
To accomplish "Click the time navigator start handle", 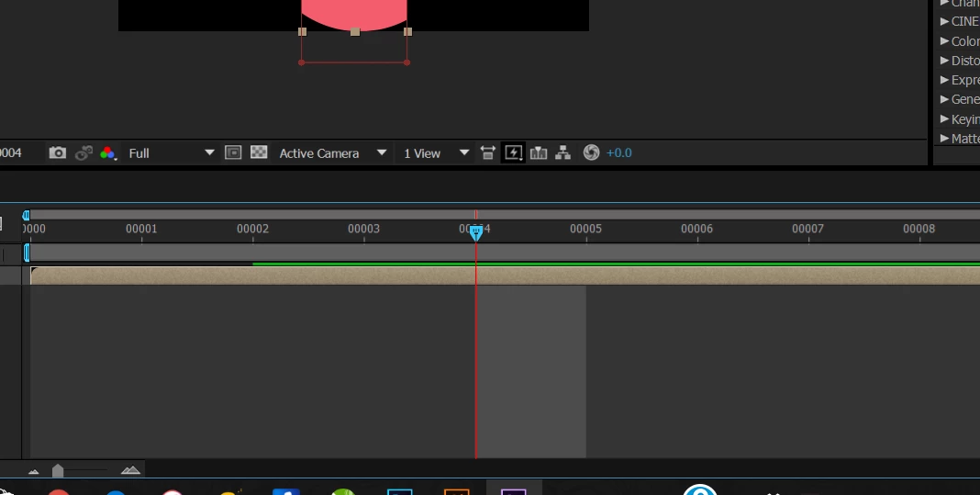I will (26, 215).
